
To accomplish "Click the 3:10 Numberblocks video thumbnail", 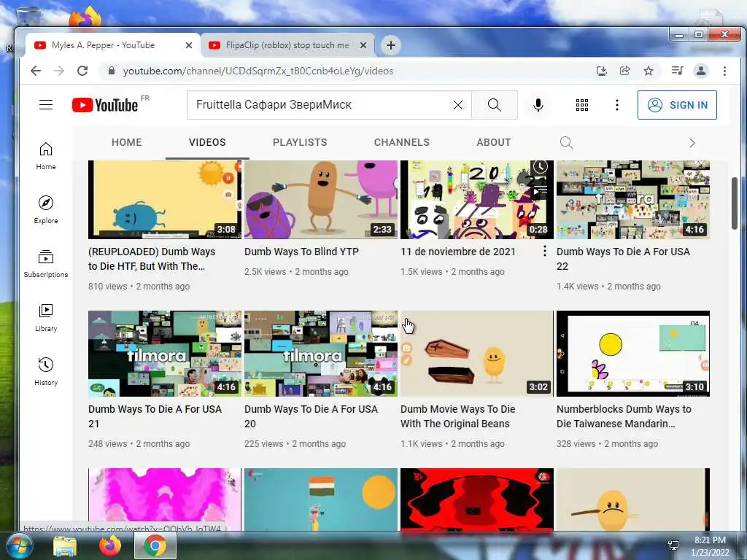I will point(633,354).
